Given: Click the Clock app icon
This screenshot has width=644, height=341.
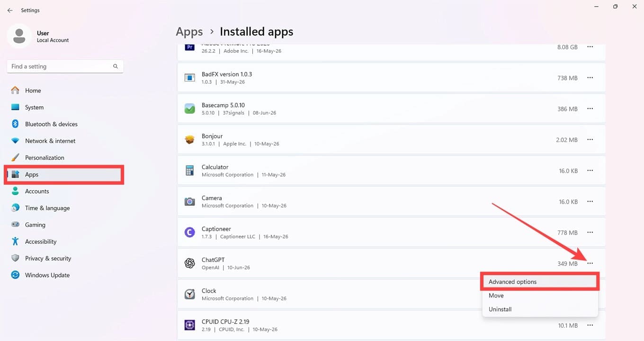Looking at the screenshot, I should 190,294.
